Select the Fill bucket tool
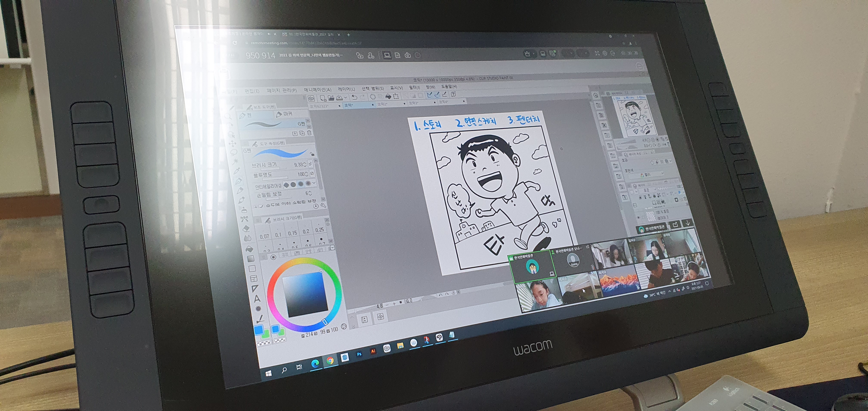Image resolution: width=868 pixels, height=411 pixels. [249, 249]
